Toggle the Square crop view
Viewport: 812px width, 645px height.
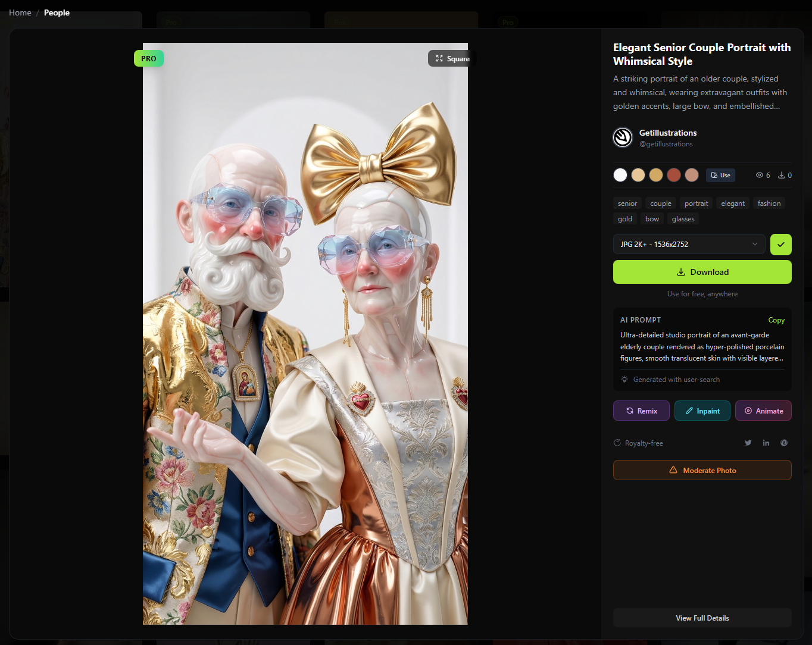tap(452, 58)
